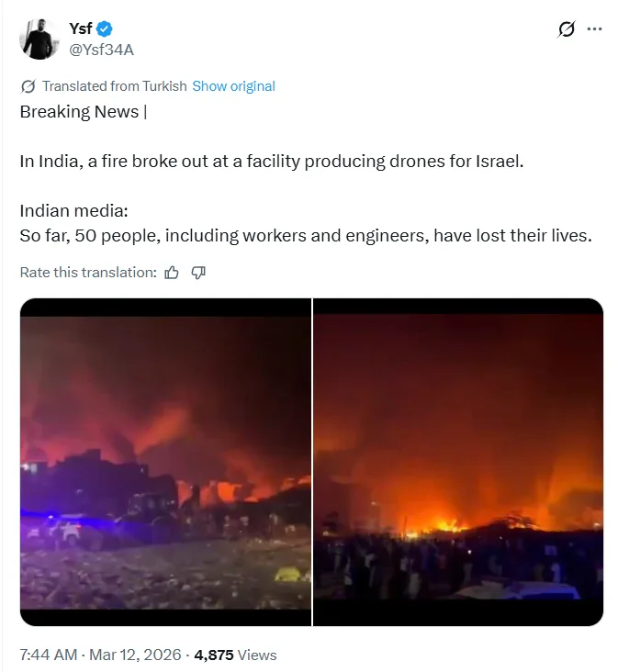
Task: Click the display name Ysf
Action: [x=81, y=29]
